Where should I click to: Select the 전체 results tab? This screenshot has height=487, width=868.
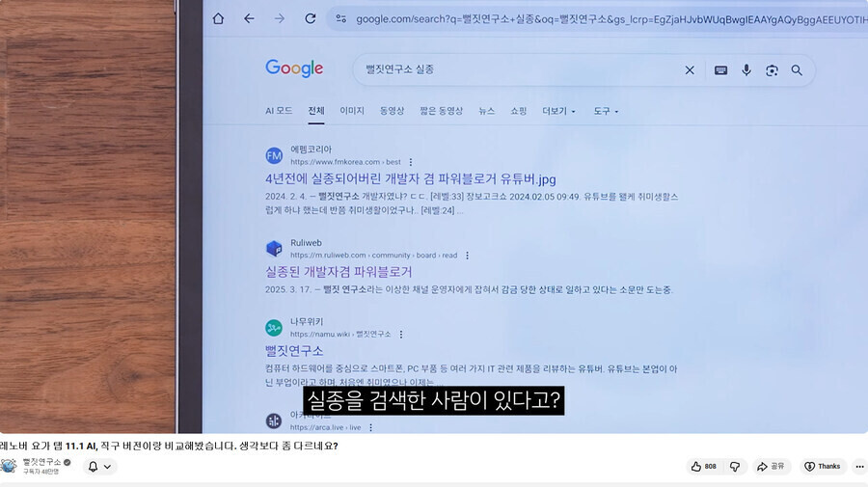point(316,111)
